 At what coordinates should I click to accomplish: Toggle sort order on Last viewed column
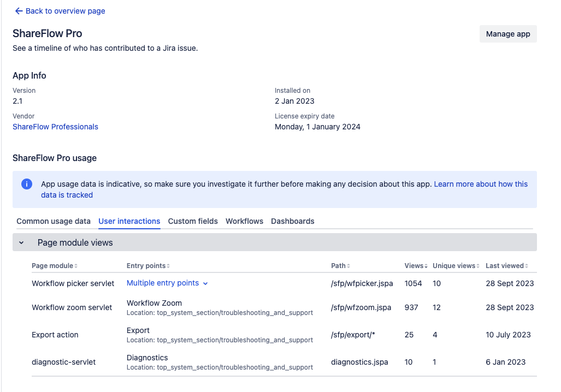pos(525,266)
